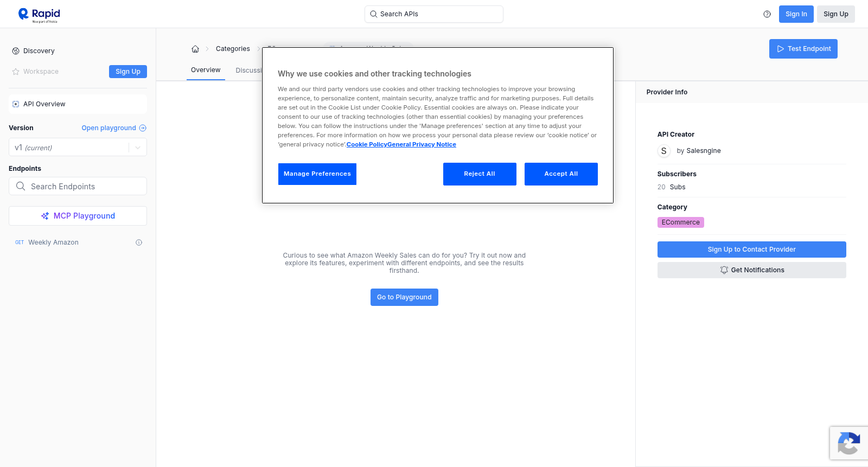Open the General Privacy Notice link
Screen dimensions: 868x467
(x=422, y=144)
